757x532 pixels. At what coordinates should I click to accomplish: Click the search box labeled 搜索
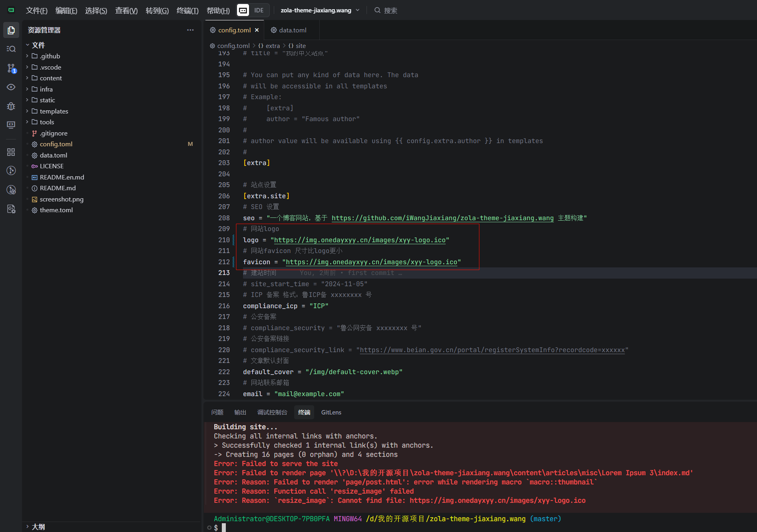(x=386, y=10)
